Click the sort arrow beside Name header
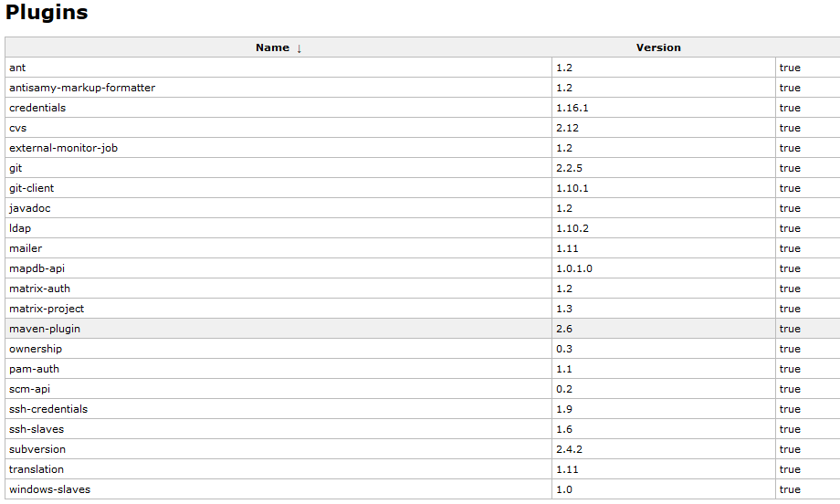 (x=299, y=48)
